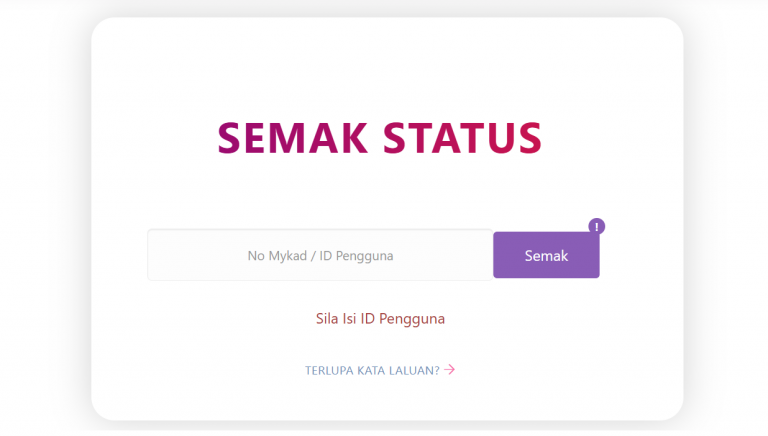Click the pink arrow beside Terlupa Kata Laluan

(x=449, y=369)
